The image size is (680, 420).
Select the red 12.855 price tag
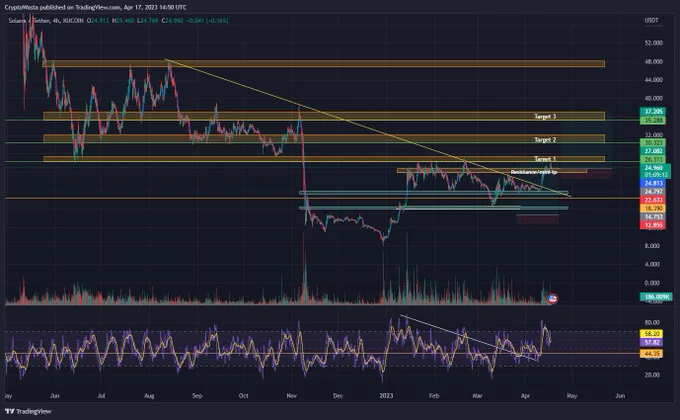[654, 225]
